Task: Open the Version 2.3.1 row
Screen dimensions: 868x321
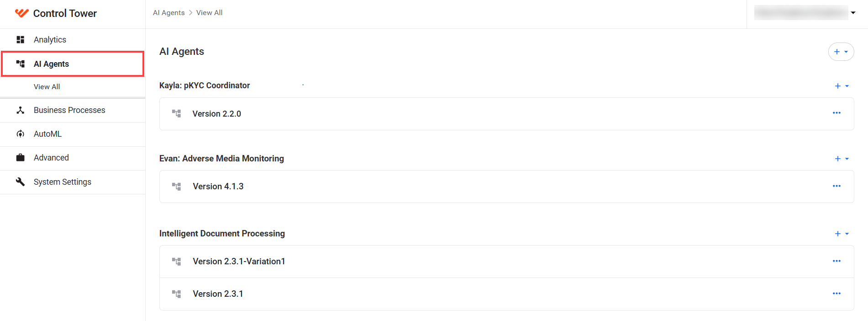Action: [506, 294]
